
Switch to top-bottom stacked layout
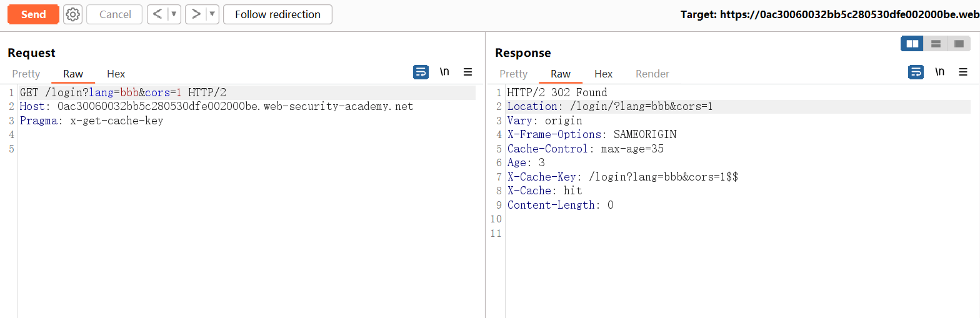coord(936,44)
